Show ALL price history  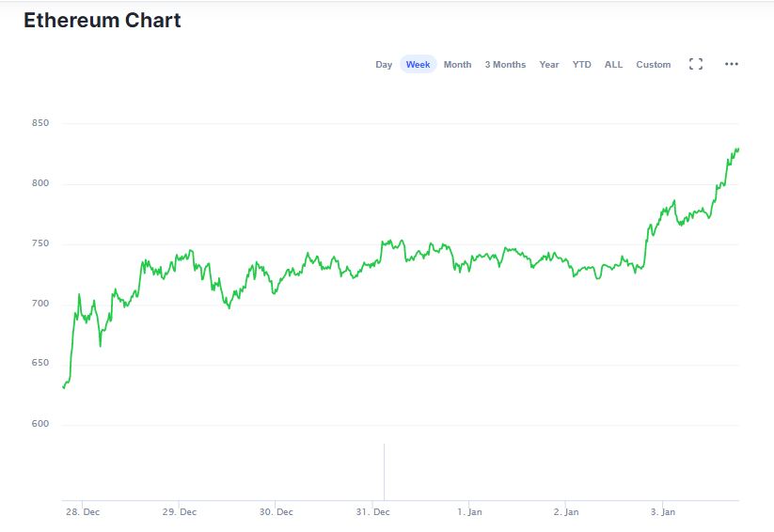[613, 65]
